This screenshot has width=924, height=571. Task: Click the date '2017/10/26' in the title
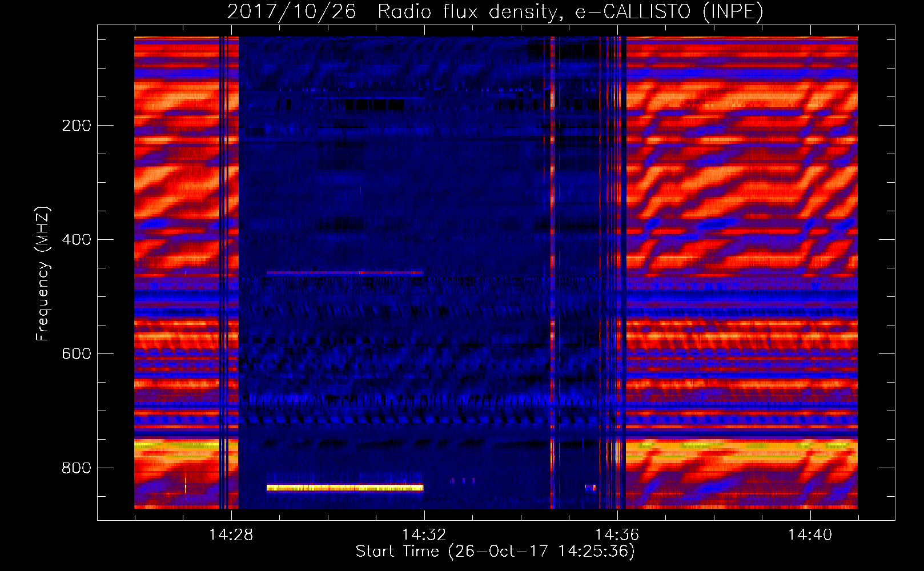(291, 12)
